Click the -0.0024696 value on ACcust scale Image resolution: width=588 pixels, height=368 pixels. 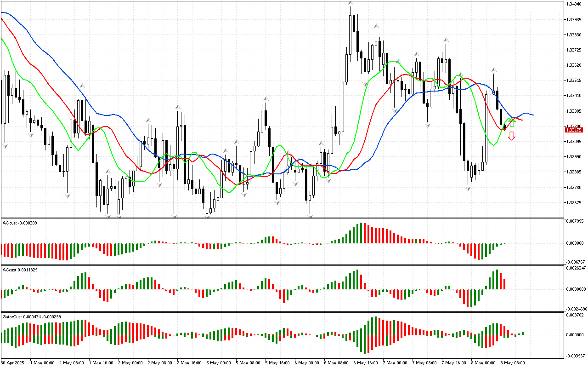pyautogui.click(x=577, y=309)
